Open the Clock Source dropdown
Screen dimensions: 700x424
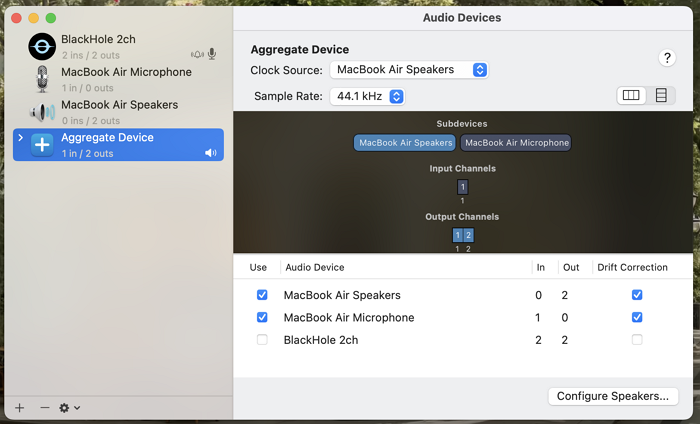coord(409,70)
